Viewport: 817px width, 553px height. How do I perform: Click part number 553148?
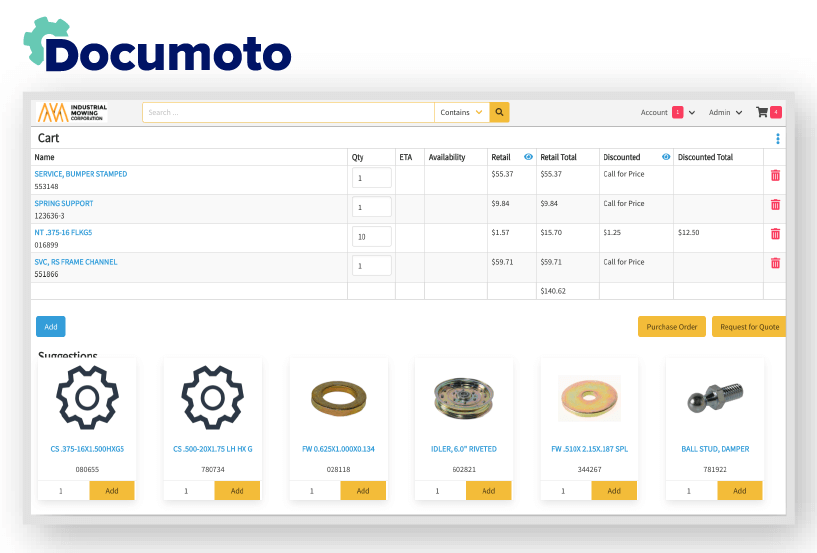tap(46, 187)
